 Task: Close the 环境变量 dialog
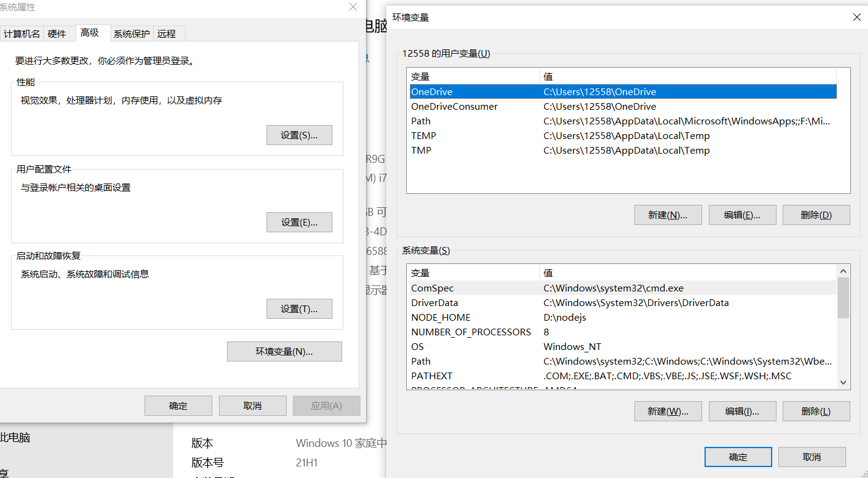tap(857, 18)
